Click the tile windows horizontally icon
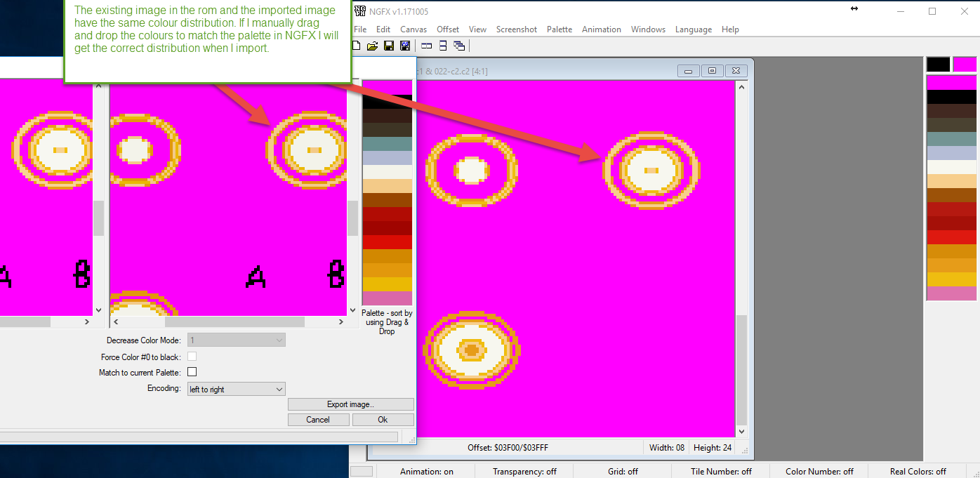980x478 pixels. click(x=426, y=46)
